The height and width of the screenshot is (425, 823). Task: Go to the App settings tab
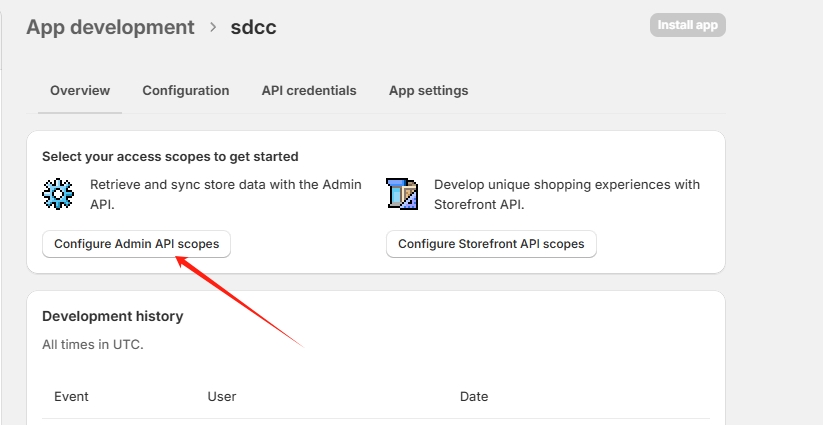coord(428,90)
